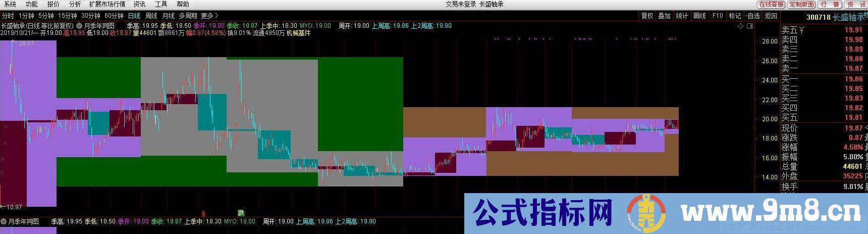
Task: Toggle 叠加 overlay on chart
Action: coord(664,16)
